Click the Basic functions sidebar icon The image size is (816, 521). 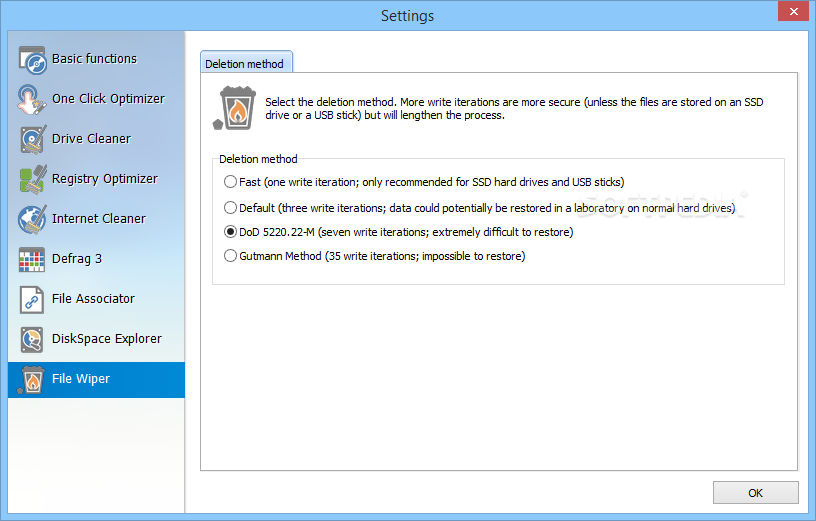tap(32, 59)
